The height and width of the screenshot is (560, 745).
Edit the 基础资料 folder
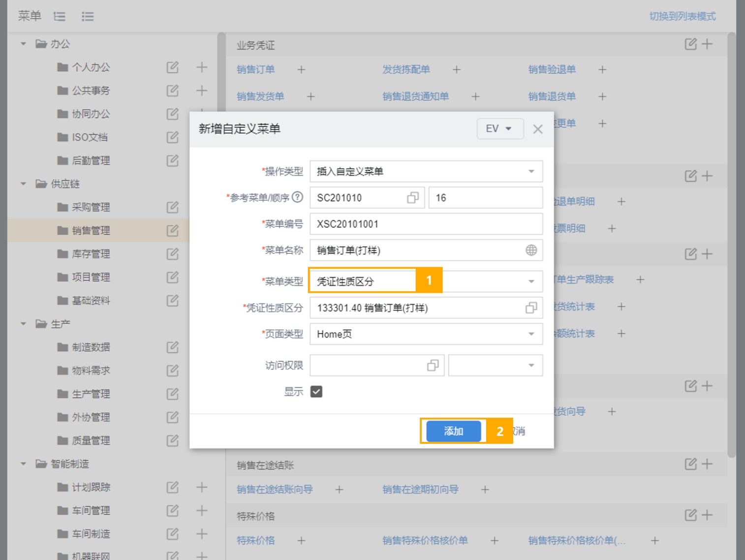pos(172,300)
